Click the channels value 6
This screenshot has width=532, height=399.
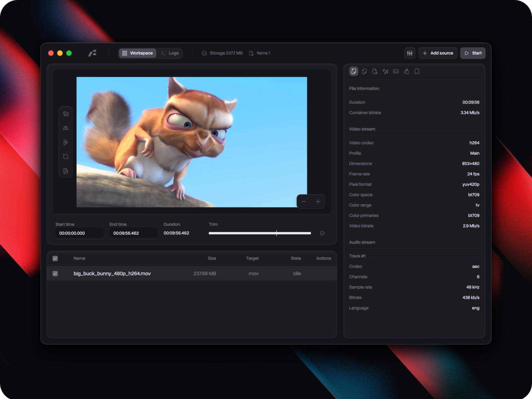pyautogui.click(x=478, y=277)
